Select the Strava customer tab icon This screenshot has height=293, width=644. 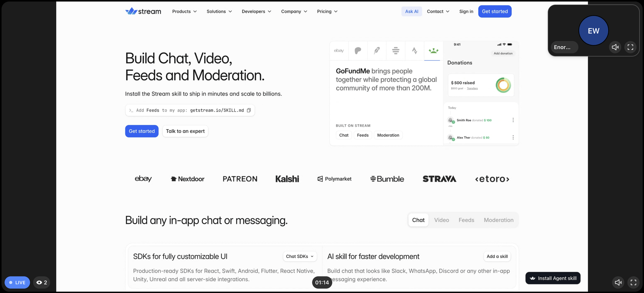tap(415, 51)
